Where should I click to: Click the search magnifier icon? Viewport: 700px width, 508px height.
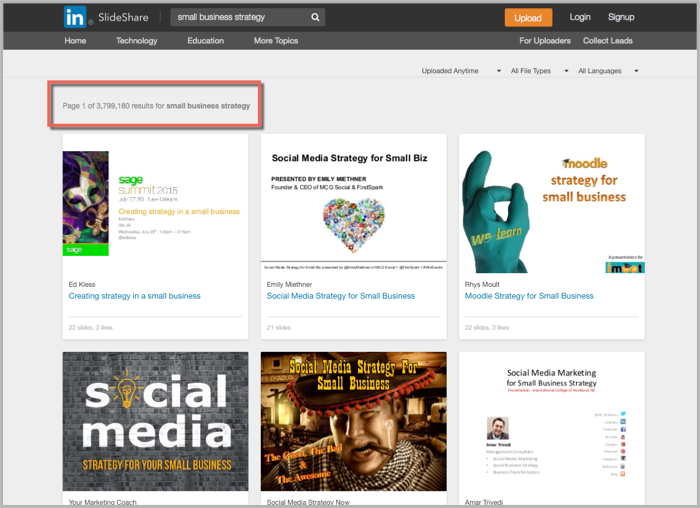315,17
